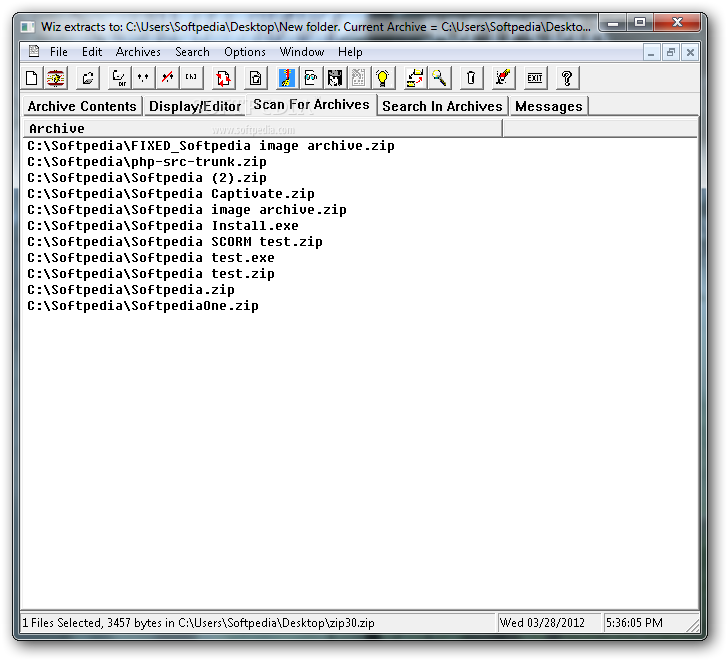This screenshot has width=728, height=661.
Task: Click the yellow folders transfer arrow icon
Action: (415, 78)
